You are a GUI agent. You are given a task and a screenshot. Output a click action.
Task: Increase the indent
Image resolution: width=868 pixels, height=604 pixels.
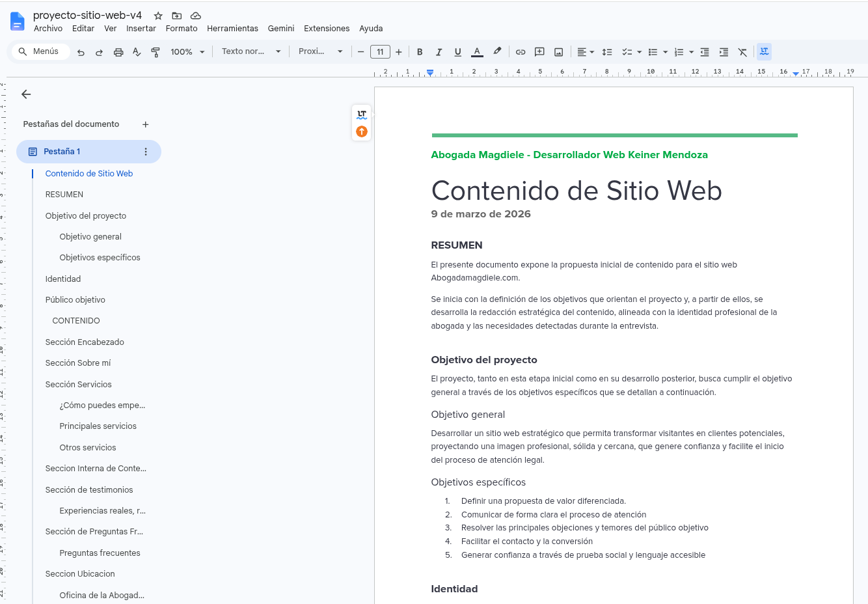[x=724, y=52]
